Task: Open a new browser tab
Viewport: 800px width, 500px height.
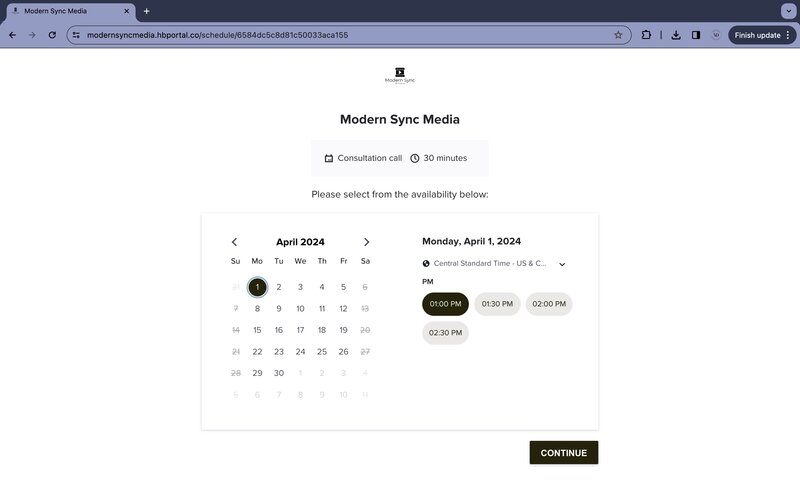Action: (146, 11)
